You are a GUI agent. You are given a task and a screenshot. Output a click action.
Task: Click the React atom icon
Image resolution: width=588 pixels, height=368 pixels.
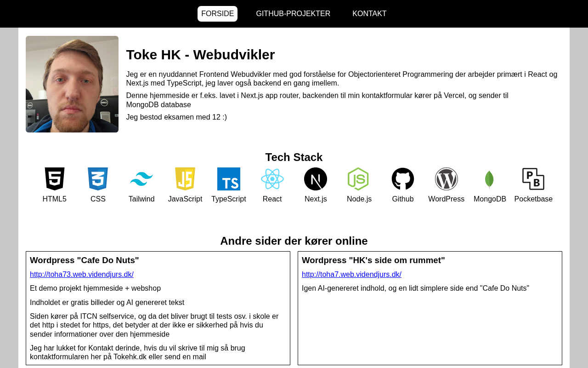tap(272, 179)
